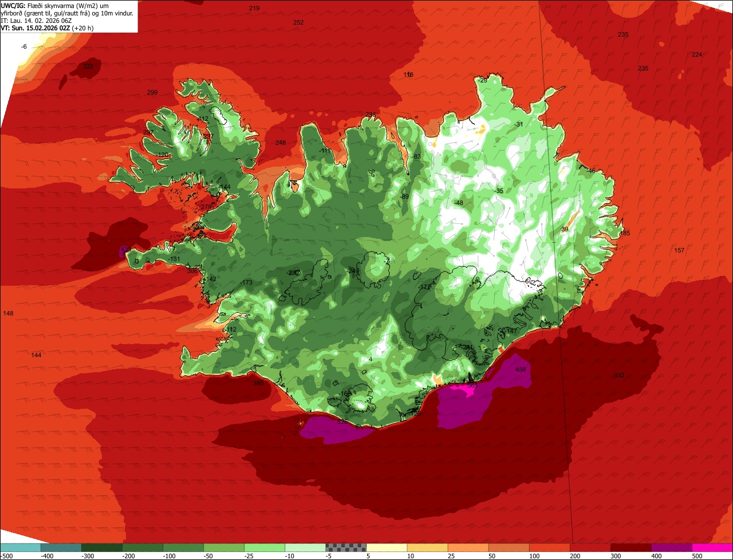
Task: Click the red-orange swatch between 100 and 200
Action: pos(549,547)
